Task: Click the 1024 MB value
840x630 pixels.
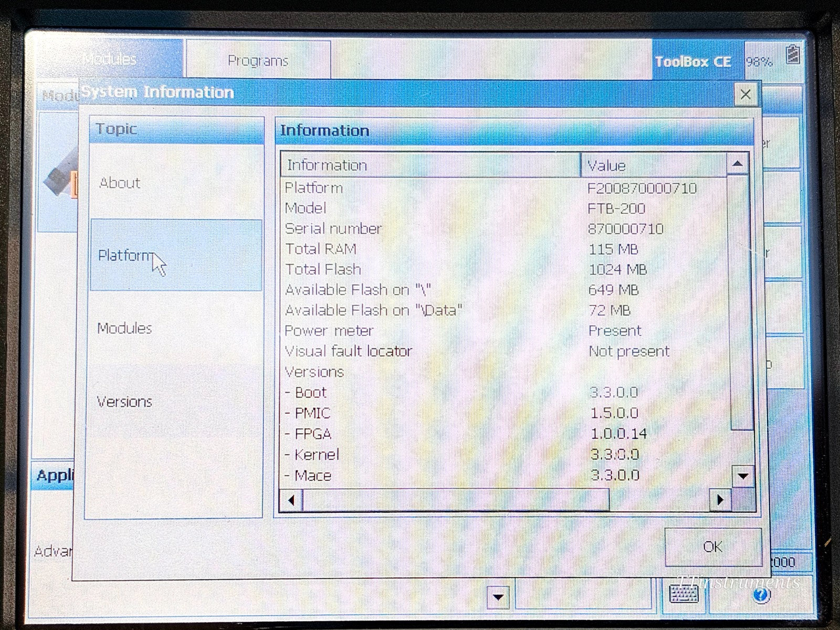Action: 617,269
